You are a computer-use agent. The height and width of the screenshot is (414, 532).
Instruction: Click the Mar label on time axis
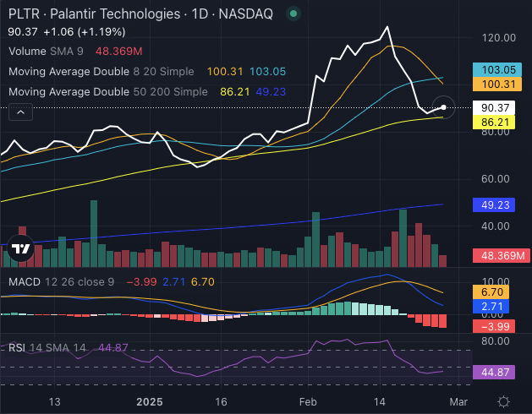[458, 402]
